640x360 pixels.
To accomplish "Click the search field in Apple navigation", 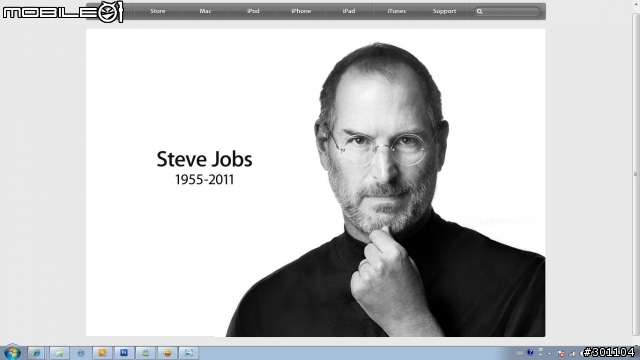I will pyautogui.click(x=507, y=11).
